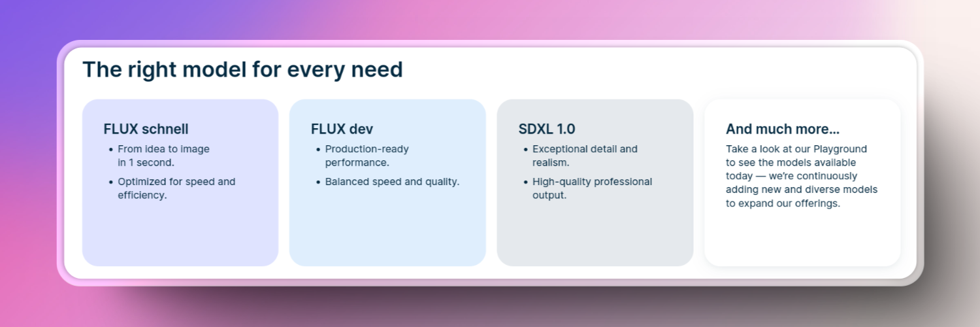Click the SDXL 1.0 card heading

click(547, 129)
